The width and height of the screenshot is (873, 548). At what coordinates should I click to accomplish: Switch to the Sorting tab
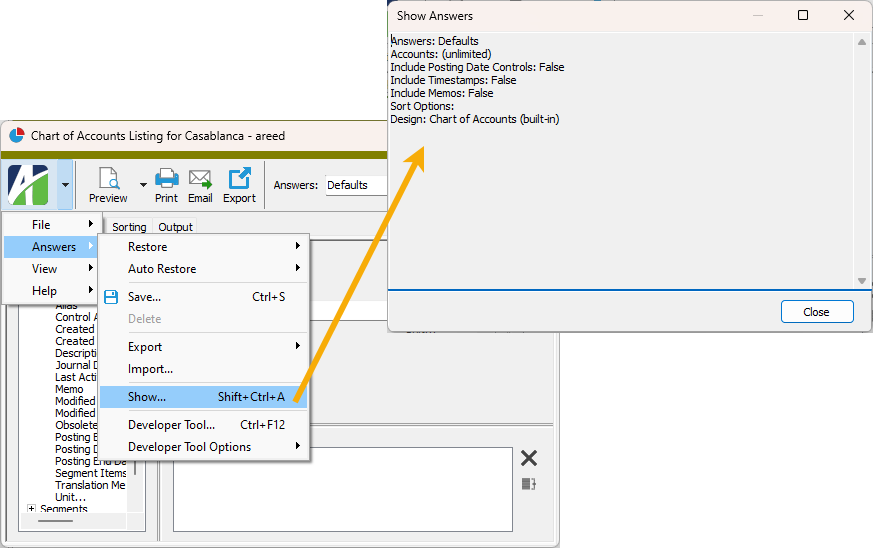click(x=129, y=227)
